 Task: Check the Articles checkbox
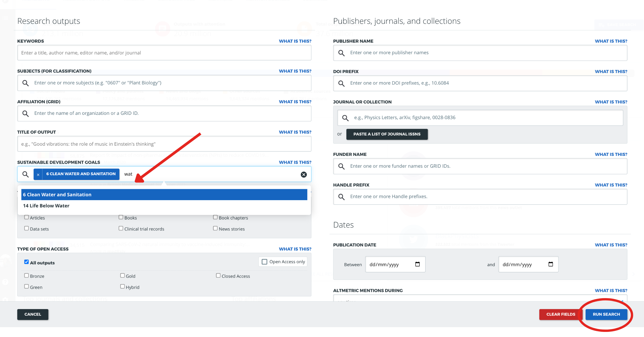tap(26, 217)
